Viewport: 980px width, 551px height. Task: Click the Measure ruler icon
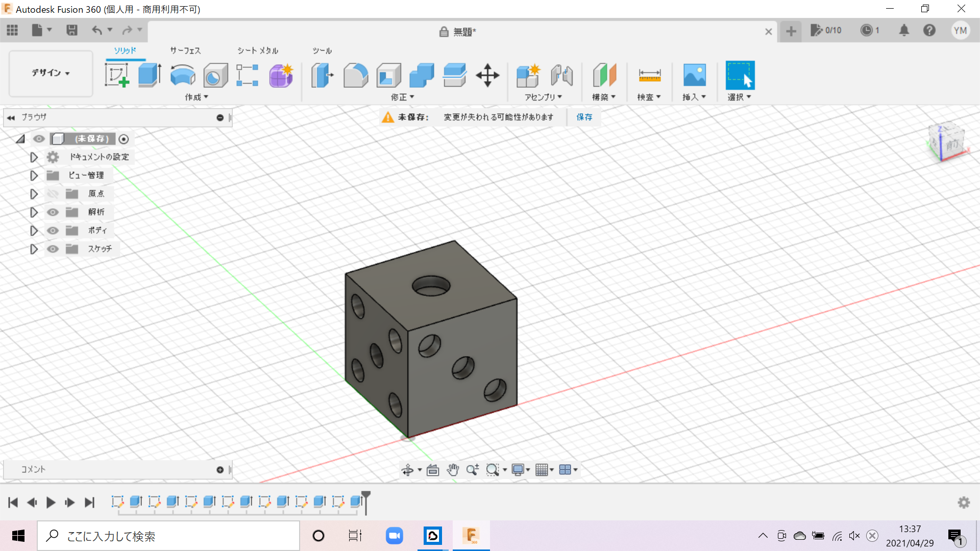pyautogui.click(x=649, y=76)
